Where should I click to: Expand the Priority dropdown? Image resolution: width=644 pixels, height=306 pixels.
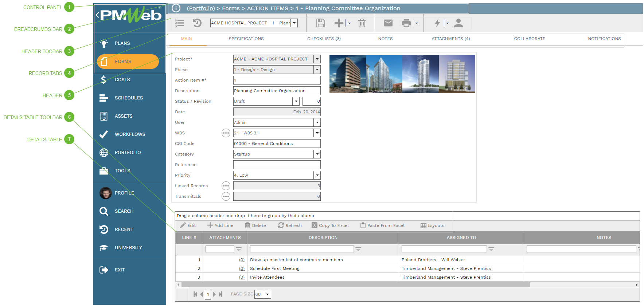point(317,175)
